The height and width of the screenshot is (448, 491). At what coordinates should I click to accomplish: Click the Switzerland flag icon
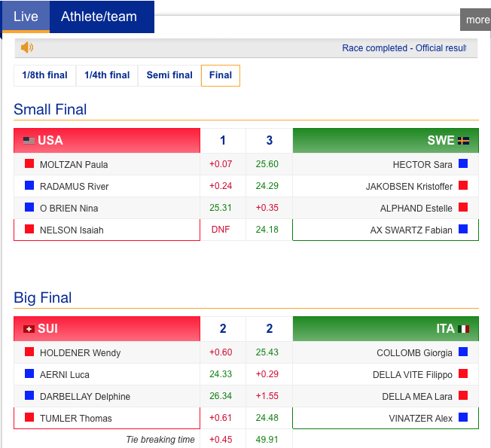pos(29,329)
